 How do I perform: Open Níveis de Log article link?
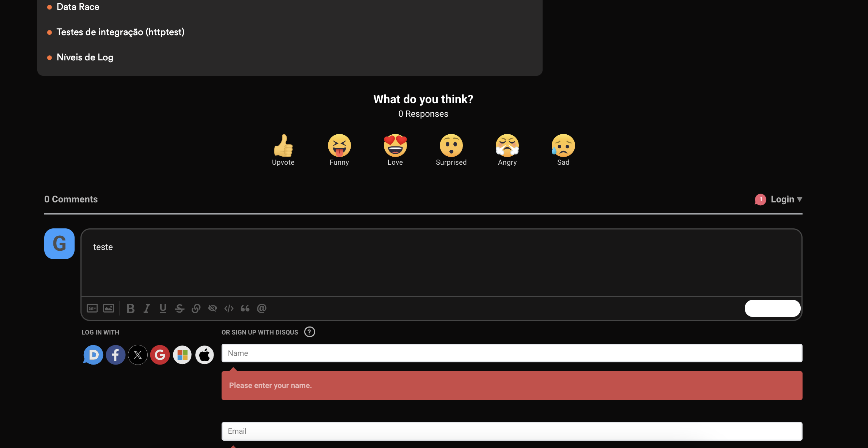pos(85,57)
